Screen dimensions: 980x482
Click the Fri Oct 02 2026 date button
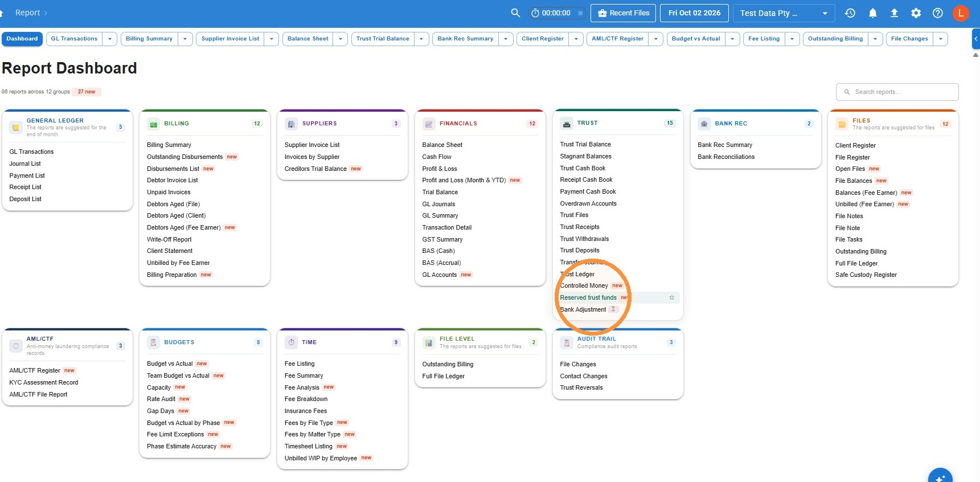pos(694,13)
